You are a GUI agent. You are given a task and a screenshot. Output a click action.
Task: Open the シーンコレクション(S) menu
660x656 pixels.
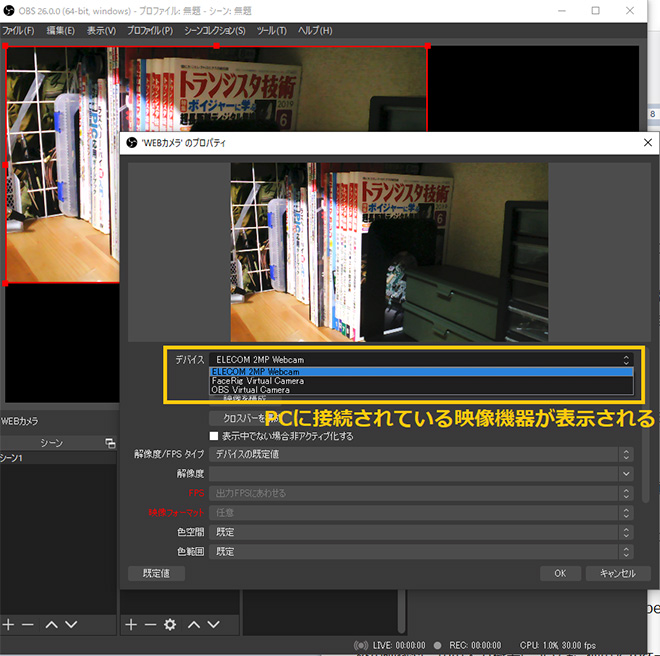tap(215, 31)
